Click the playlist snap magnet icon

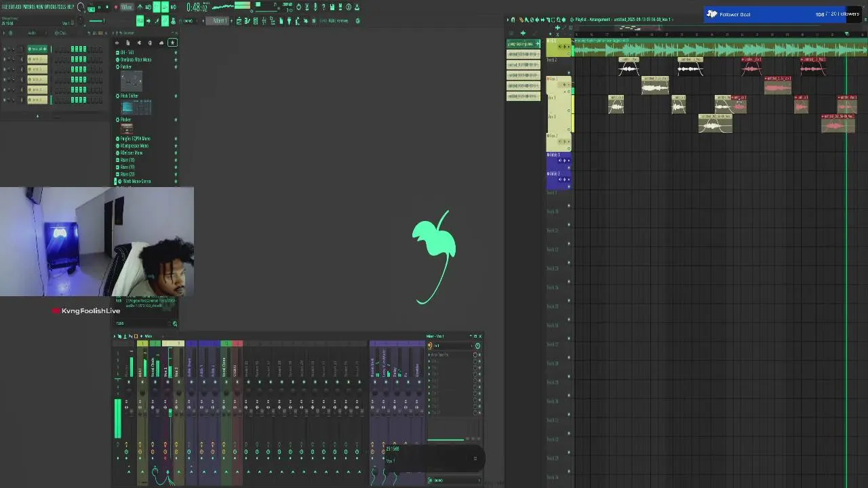click(513, 20)
